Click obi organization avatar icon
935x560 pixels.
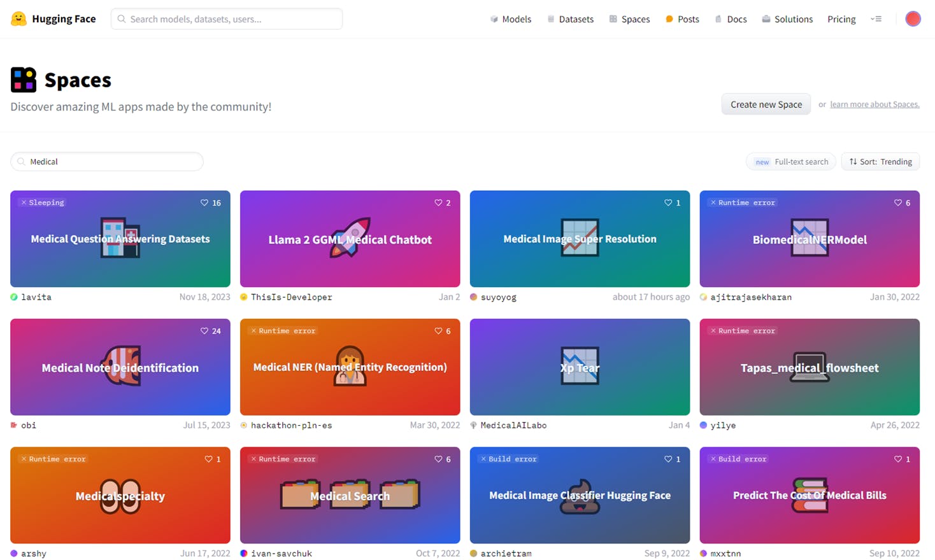pyautogui.click(x=14, y=425)
